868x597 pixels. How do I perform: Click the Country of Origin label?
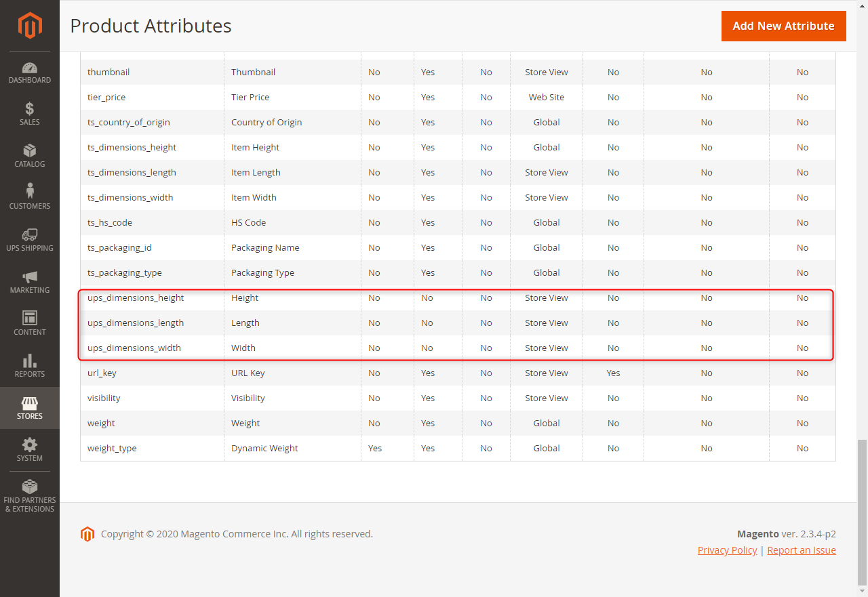point(267,122)
